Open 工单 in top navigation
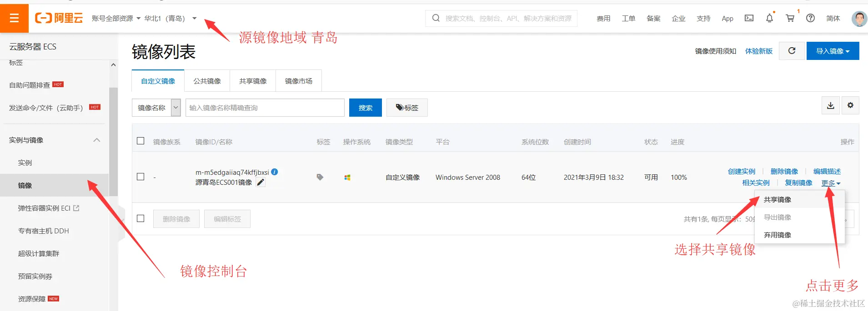The image size is (868, 311). [x=628, y=19]
